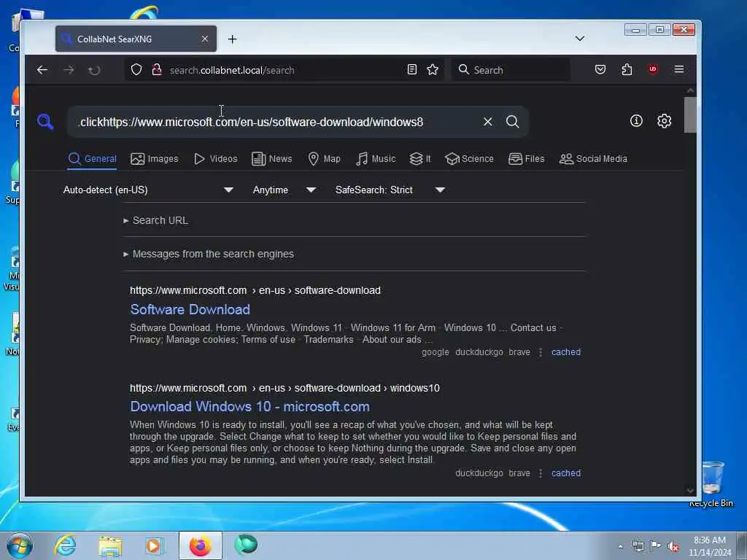Switch to the News category

(x=271, y=159)
